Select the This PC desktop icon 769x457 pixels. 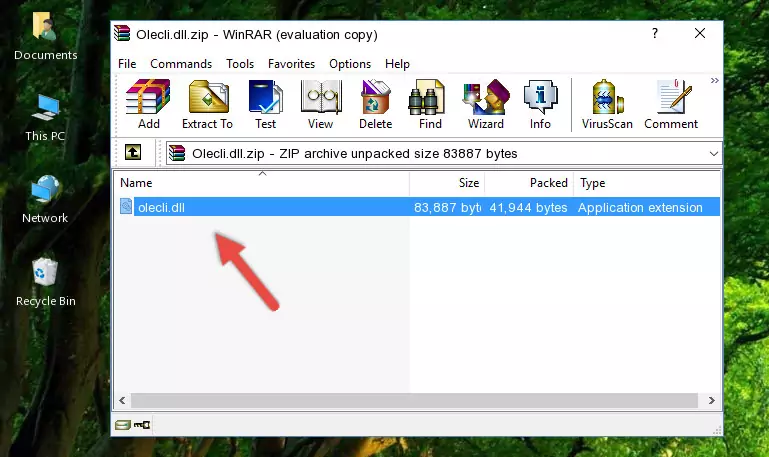click(45, 118)
